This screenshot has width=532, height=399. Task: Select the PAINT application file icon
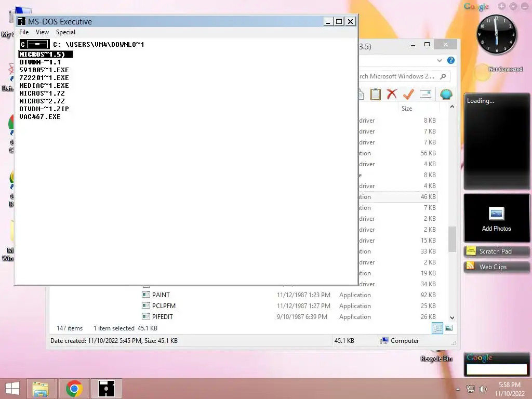(146, 295)
